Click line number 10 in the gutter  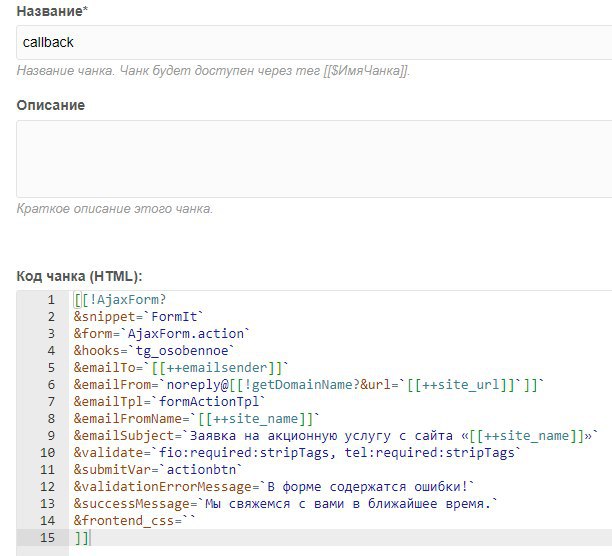click(x=48, y=453)
